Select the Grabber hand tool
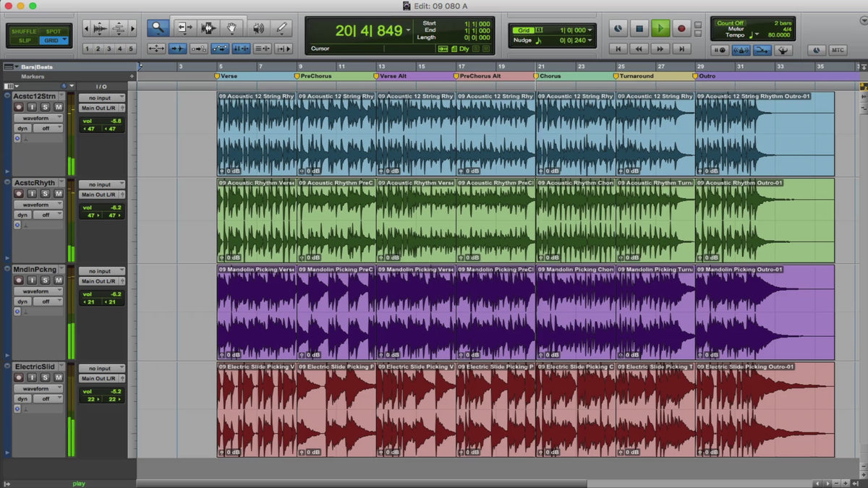 [x=232, y=28]
